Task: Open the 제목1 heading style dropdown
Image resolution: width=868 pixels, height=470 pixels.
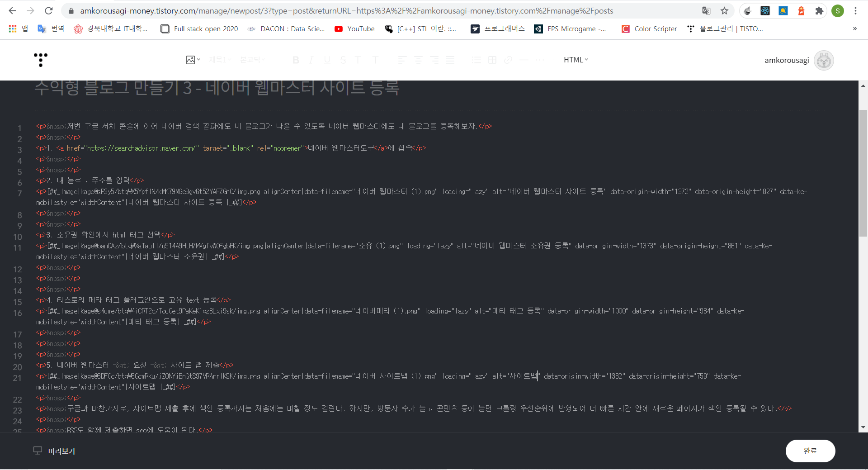Action: point(220,60)
